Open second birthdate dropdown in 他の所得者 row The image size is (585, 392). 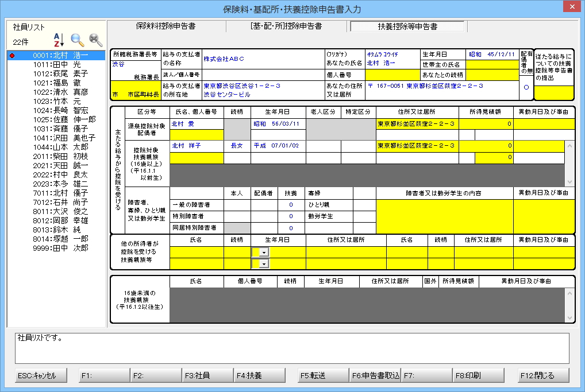click(x=264, y=264)
